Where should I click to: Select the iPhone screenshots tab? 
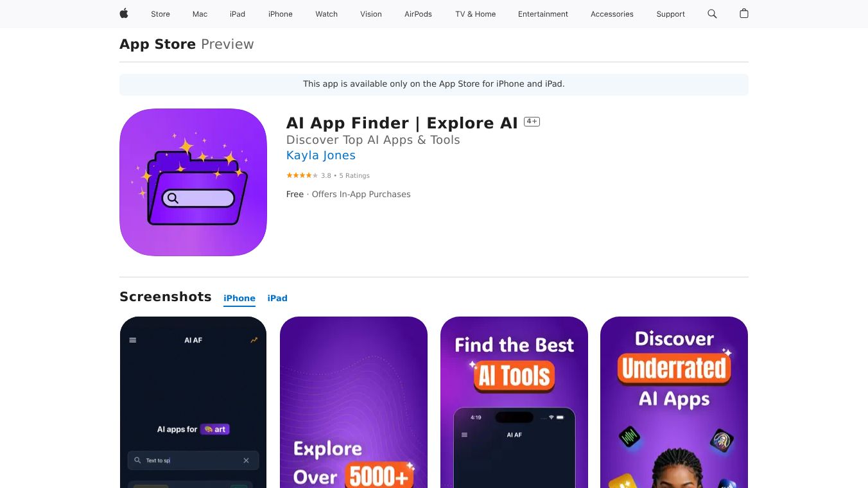[x=239, y=298]
